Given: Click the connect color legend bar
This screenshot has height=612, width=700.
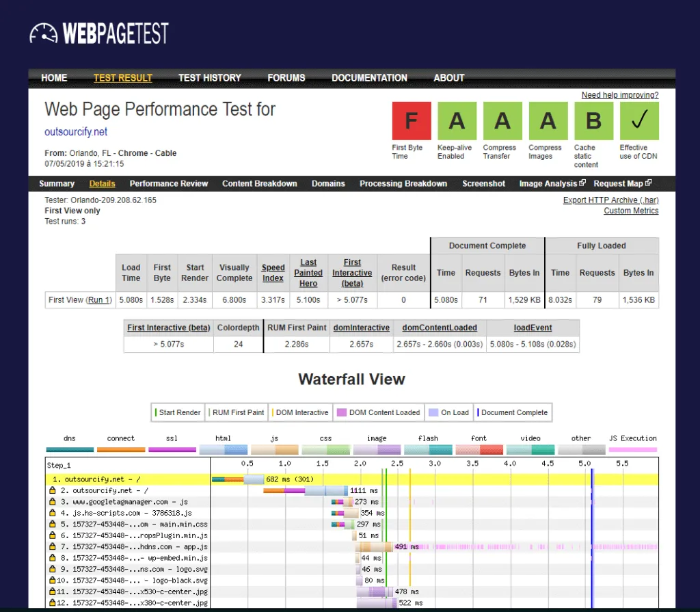Looking at the screenshot, I should [121, 449].
